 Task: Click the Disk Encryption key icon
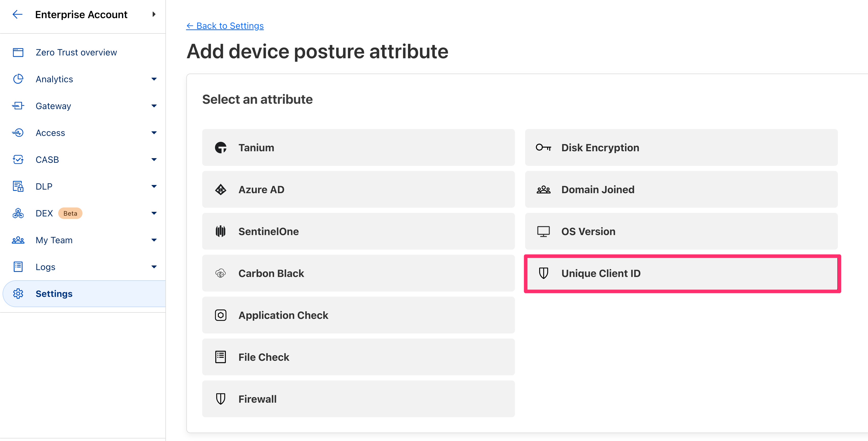pos(543,148)
